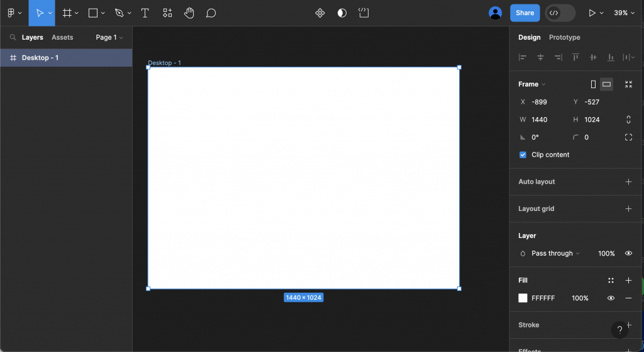Click the Present play icon
This screenshot has width=644, height=352.
coord(592,13)
